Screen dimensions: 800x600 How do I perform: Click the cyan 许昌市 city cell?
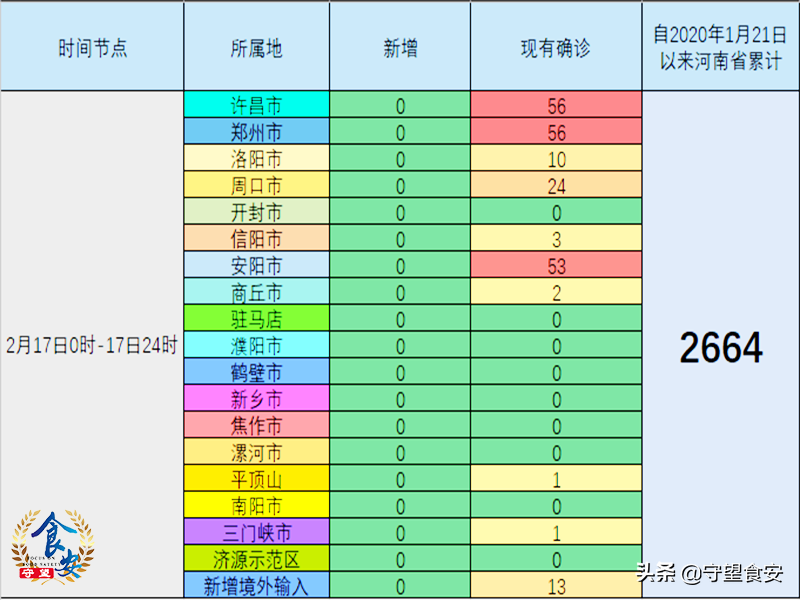[x=256, y=105]
